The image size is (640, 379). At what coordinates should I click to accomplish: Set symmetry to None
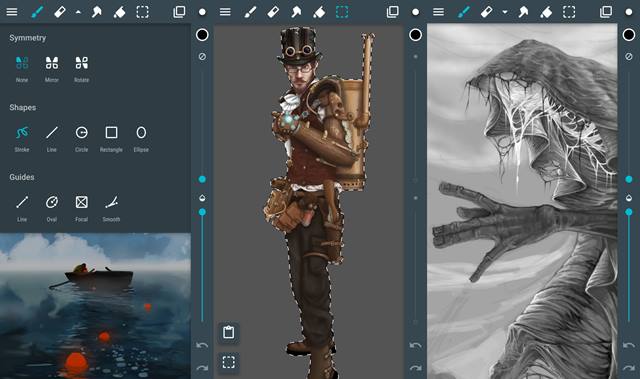tap(22, 69)
